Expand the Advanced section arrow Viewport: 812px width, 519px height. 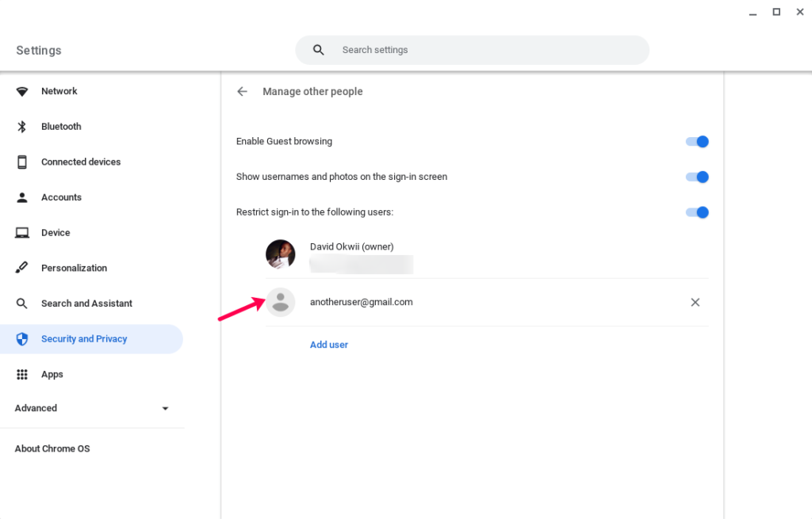(165, 408)
